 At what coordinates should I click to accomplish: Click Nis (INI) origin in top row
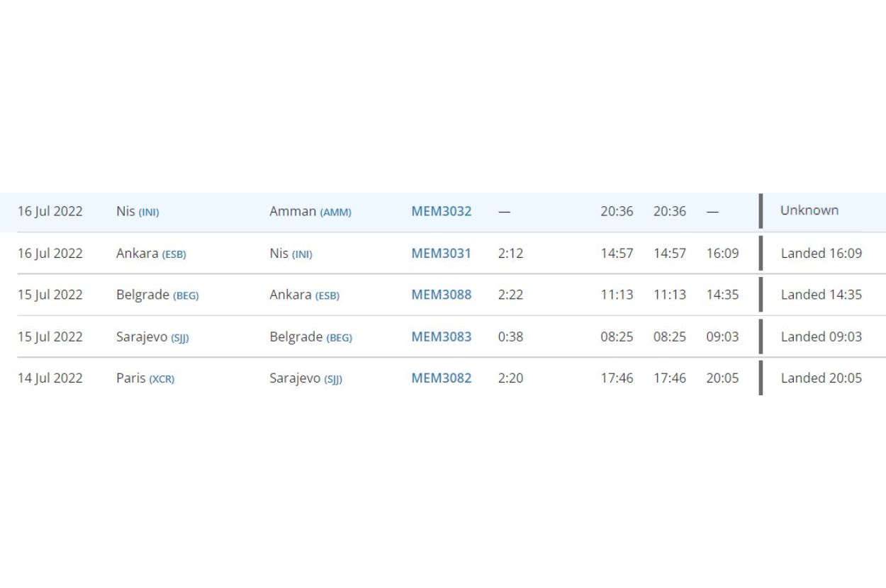coord(138,211)
